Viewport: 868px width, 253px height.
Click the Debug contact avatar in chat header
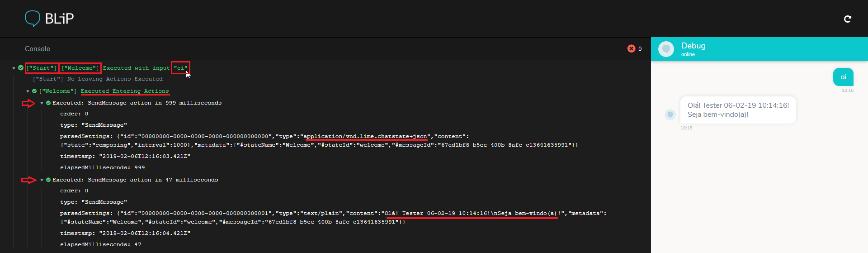(x=666, y=49)
